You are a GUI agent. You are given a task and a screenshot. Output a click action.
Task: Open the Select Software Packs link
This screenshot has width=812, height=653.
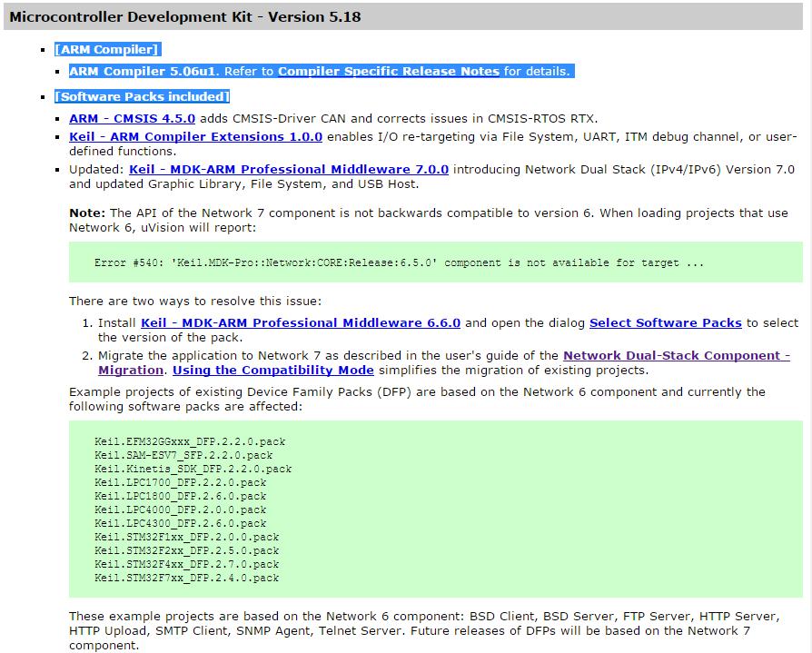point(666,322)
